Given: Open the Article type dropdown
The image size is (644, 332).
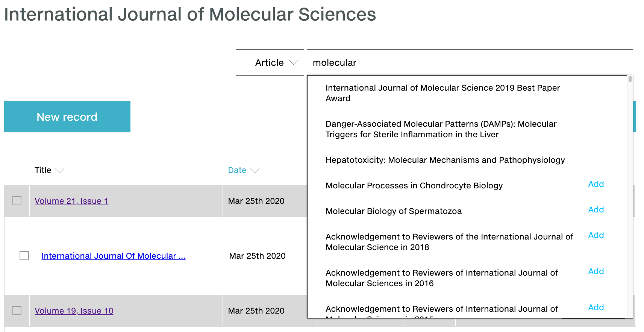Looking at the screenshot, I should click(x=270, y=62).
